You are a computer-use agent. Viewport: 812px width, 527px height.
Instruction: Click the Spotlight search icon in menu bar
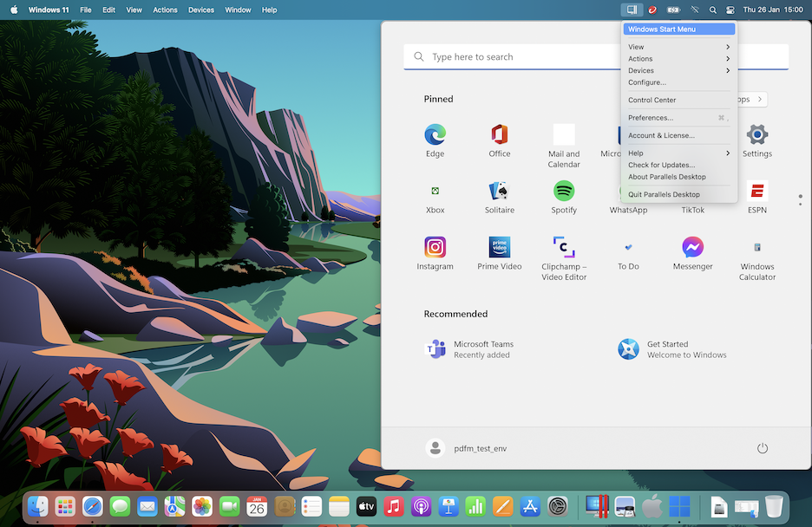click(712, 10)
